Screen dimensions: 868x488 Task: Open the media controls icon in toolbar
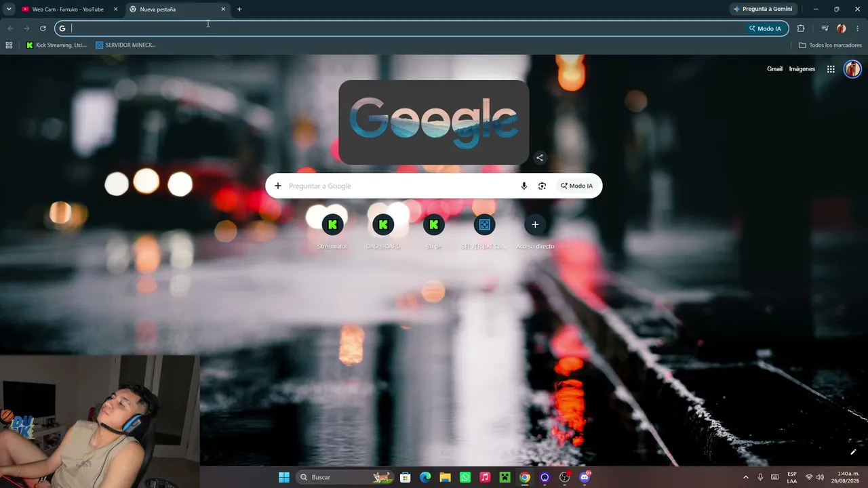(x=825, y=28)
